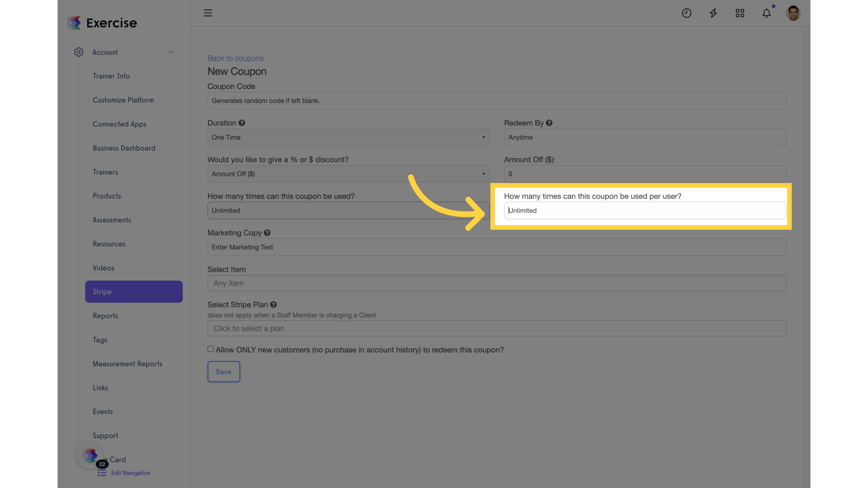Click the Select Stripe Plan help icon
This screenshot has height=488, width=868.
click(x=274, y=305)
